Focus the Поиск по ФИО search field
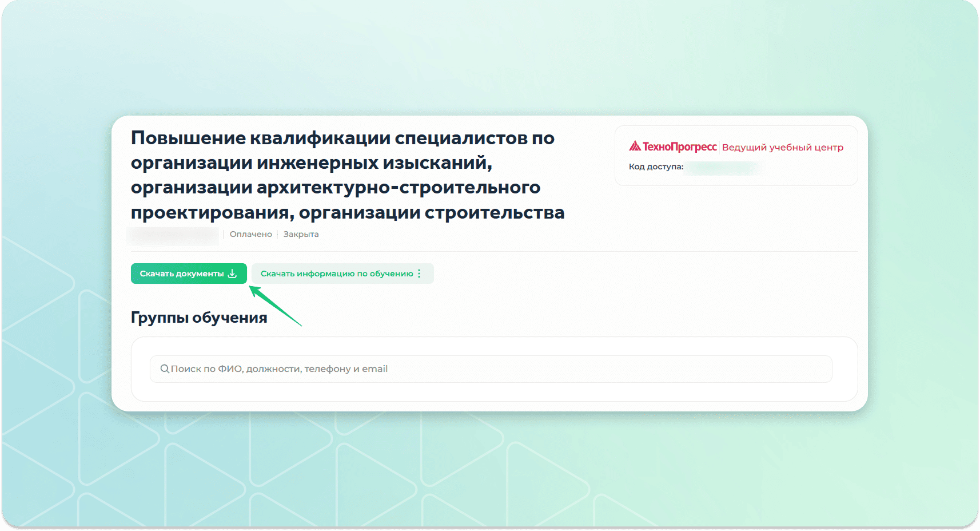The width and height of the screenshot is (980, 531). point(491,369)
